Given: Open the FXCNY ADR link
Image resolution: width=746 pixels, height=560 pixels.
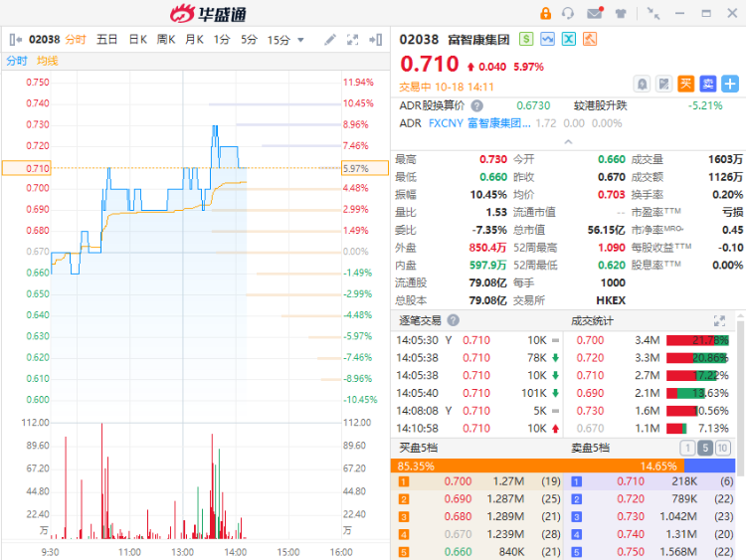Looking at the screenshot, I should (x=479, y=123).
